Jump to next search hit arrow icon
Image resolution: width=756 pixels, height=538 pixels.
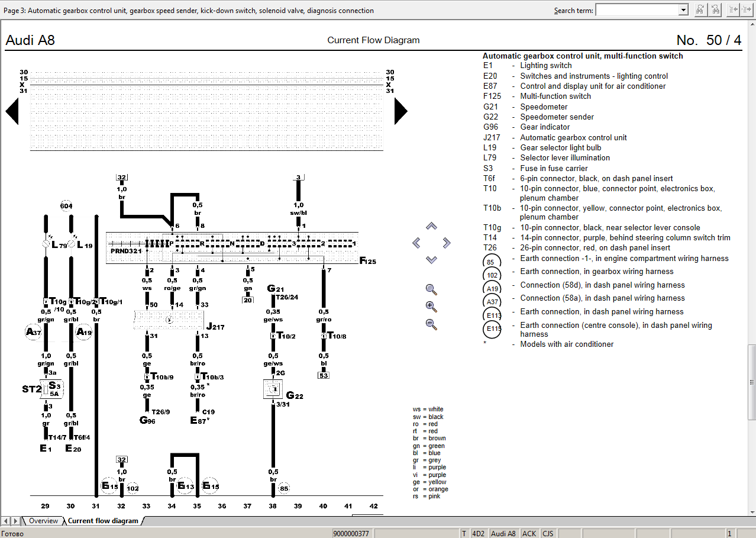click(x=747, y=9)
